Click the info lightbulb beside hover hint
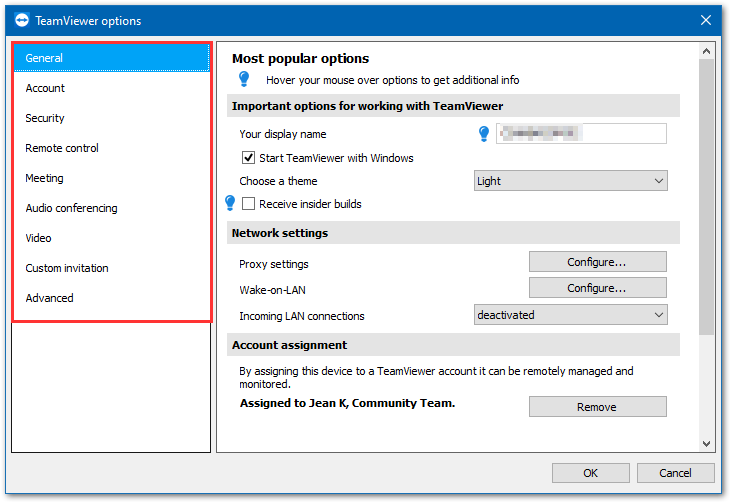 243,79
